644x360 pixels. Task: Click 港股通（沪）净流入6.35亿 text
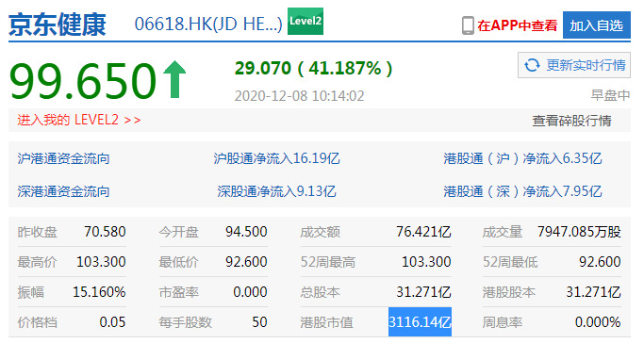coord(522,158)
